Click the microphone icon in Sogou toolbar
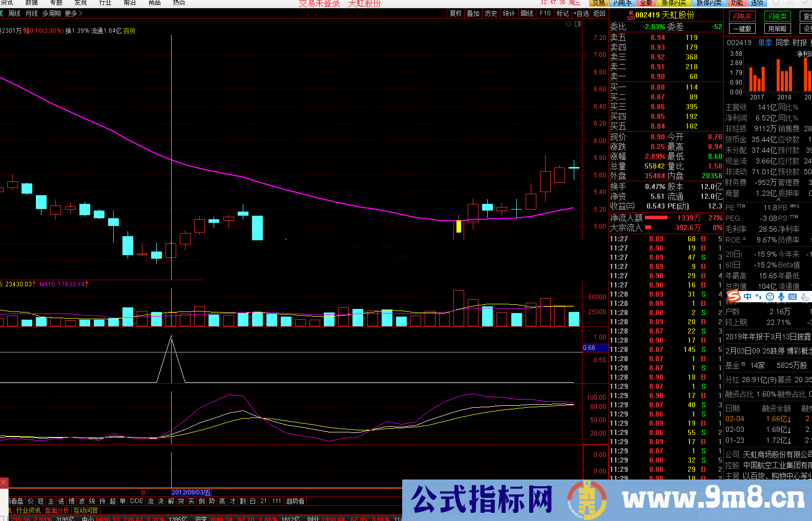Image resolution: width=812 pixels, height=521 pixels. tap(781, 297)
